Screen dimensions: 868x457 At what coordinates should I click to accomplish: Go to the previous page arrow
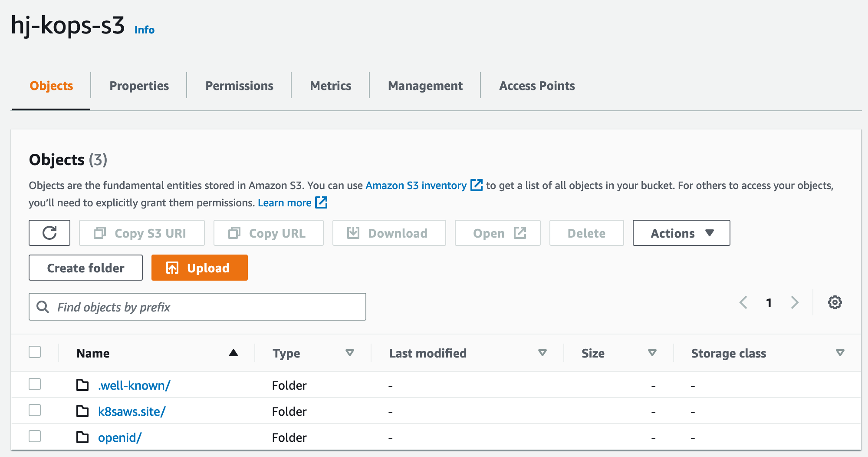coord(743,302)
